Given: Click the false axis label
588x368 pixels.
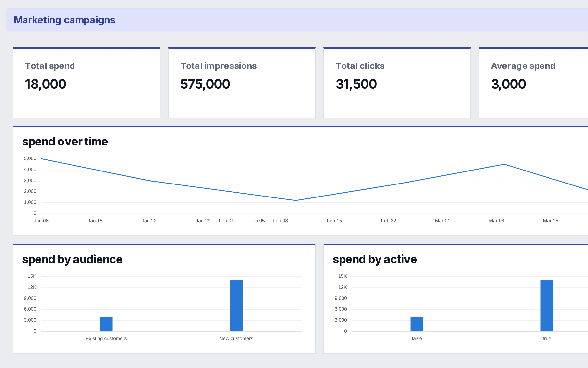Looking at the screenshot, I should pyautogui.click(x=417, y=338).
